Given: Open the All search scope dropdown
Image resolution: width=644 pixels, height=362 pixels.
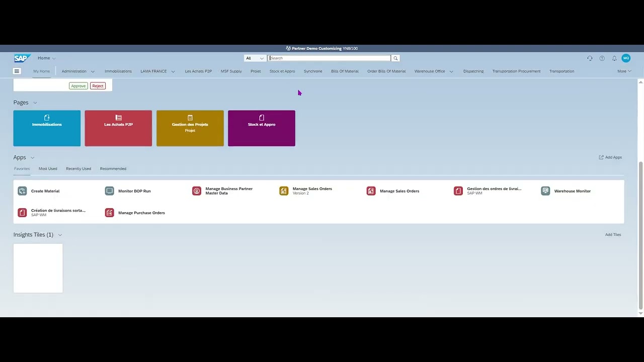Looking at the screenshot, I should (255, 58).
